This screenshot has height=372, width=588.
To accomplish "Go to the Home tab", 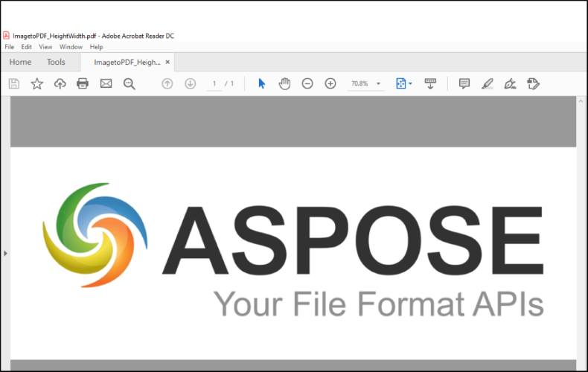I will 20,62.
